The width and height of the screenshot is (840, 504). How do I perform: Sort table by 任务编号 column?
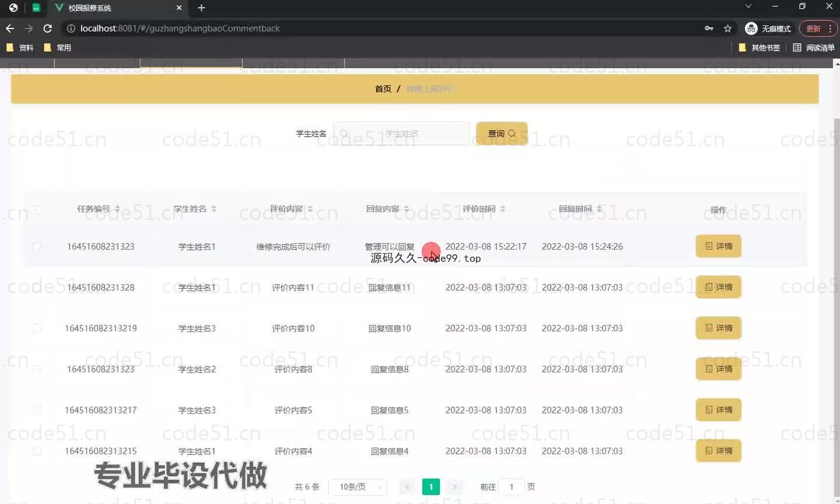pos(117,209)
